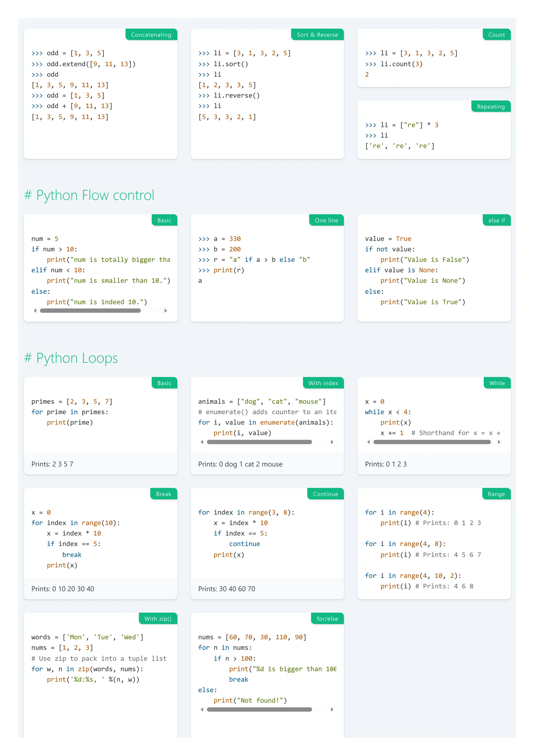534x756 pixels.
Task: Click the Python Loops heading
Action: 71,358
